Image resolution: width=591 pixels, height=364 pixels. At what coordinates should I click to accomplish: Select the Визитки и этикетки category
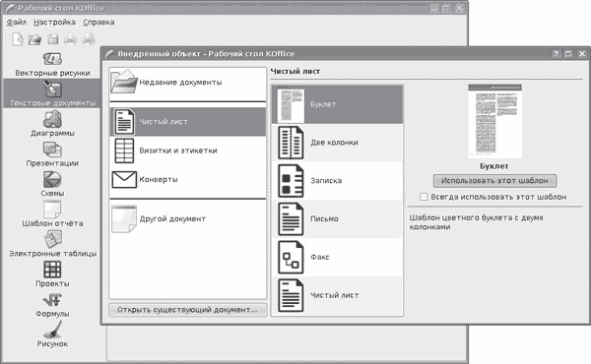point(188,151)
